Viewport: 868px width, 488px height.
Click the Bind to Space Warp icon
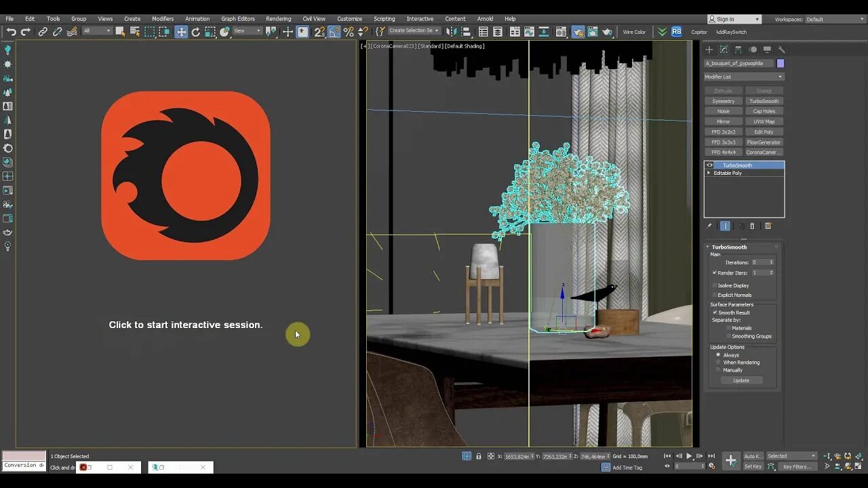click(72, 32)
